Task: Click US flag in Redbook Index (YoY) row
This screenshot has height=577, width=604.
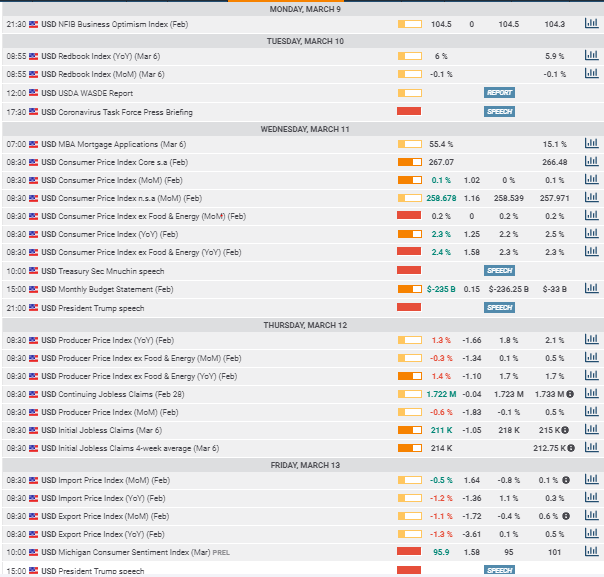Action: point(34,56)
